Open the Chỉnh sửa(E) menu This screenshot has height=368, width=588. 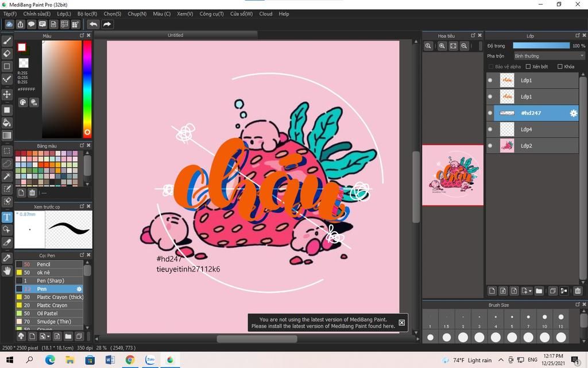point(36,14)
